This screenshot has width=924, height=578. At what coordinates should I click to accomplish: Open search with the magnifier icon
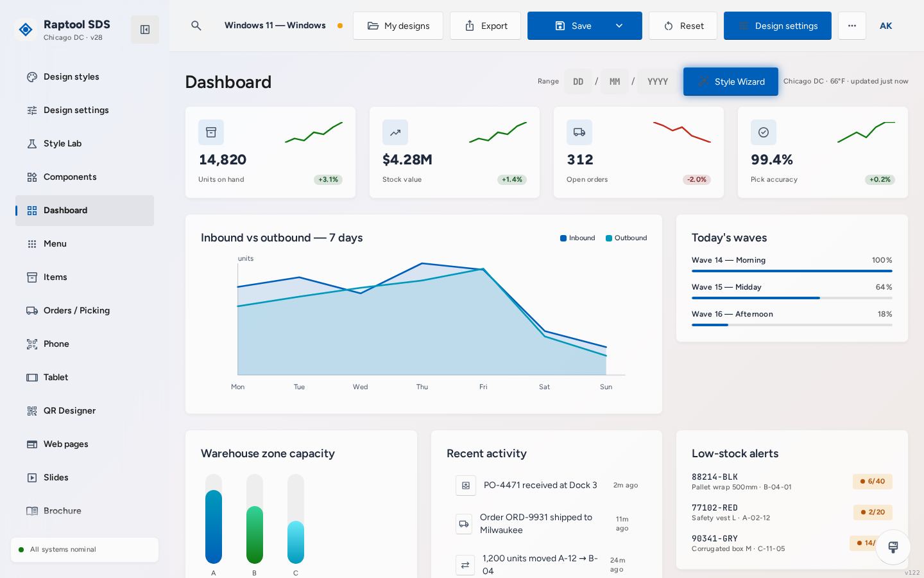point(196,26)
